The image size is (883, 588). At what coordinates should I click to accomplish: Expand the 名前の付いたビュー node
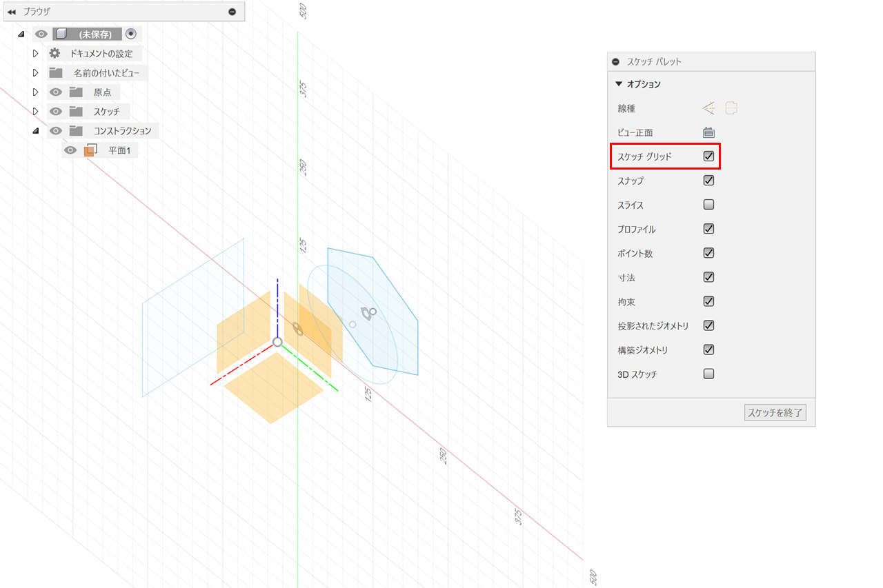[36, 72]
